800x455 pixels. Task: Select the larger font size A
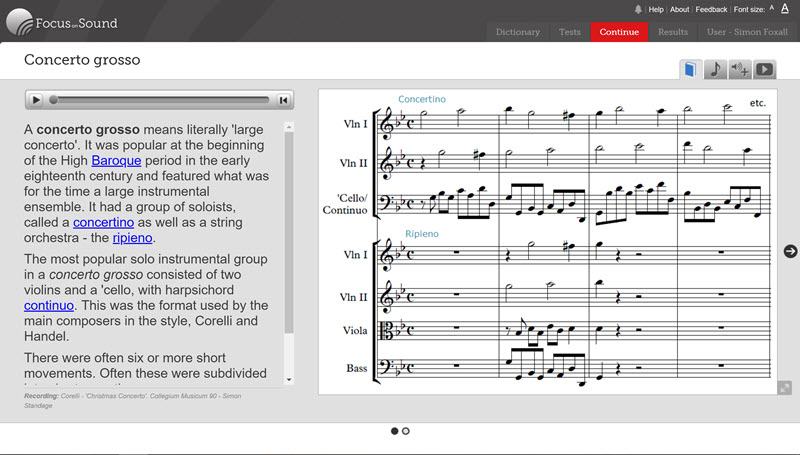tap(785, 8)
